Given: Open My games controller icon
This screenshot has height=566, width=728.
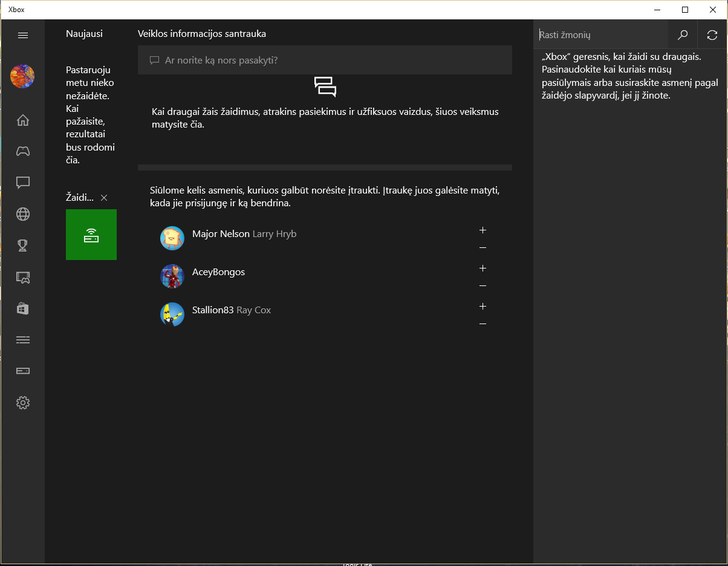Looking at the screenshot, I should pyautogui.click(x=23, y=151).
